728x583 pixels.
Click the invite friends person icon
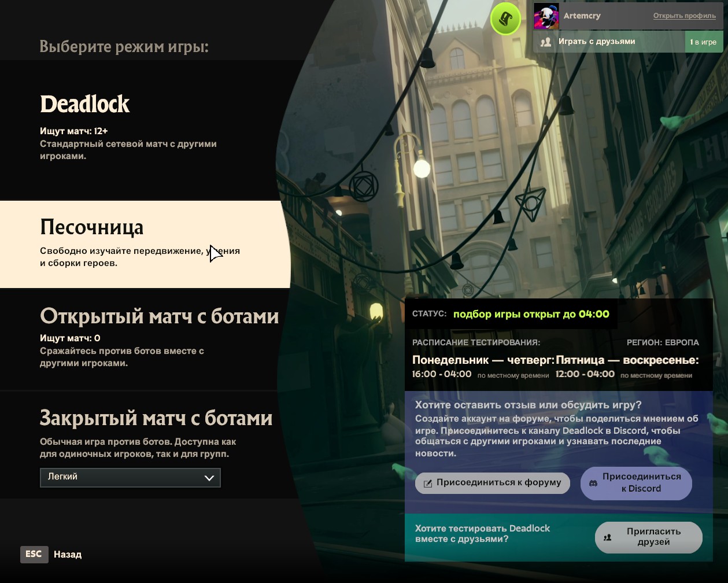pyautogui.click(x=608, y=537)
